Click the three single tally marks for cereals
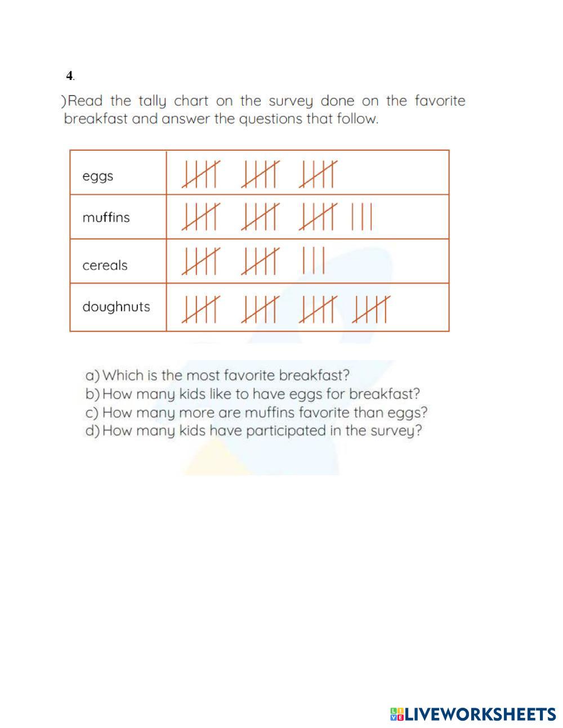This screenshot has height=728, width=563. click(314, 260)
